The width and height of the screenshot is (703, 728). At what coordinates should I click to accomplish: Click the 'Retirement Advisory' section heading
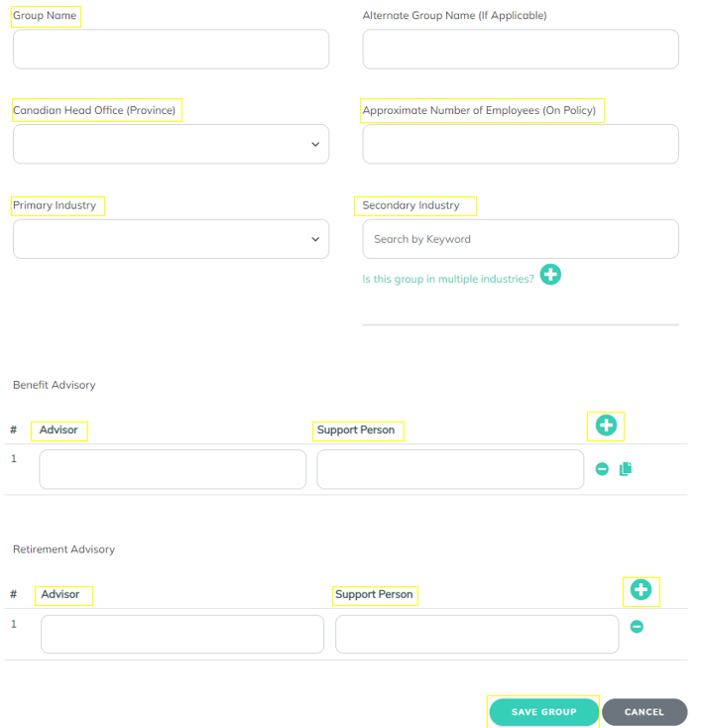(x=64, y=549)
